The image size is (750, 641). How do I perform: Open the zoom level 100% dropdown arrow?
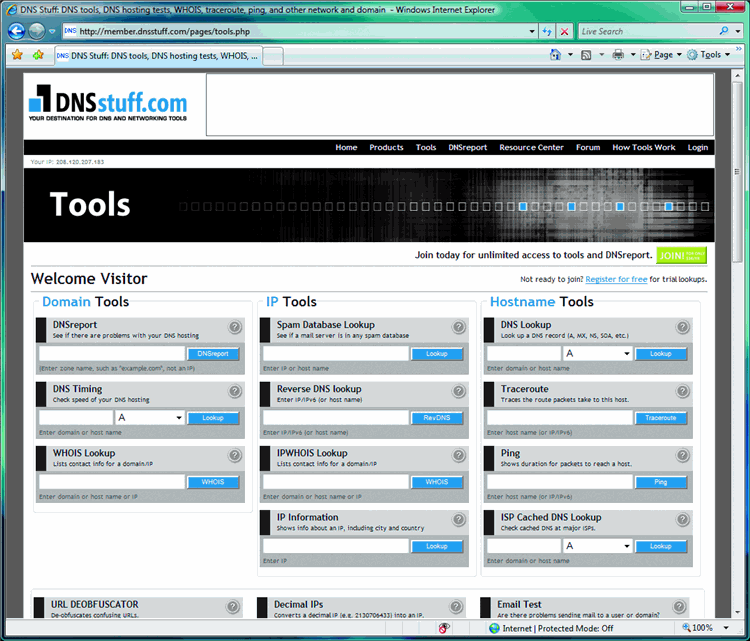[x=726, y=628]
